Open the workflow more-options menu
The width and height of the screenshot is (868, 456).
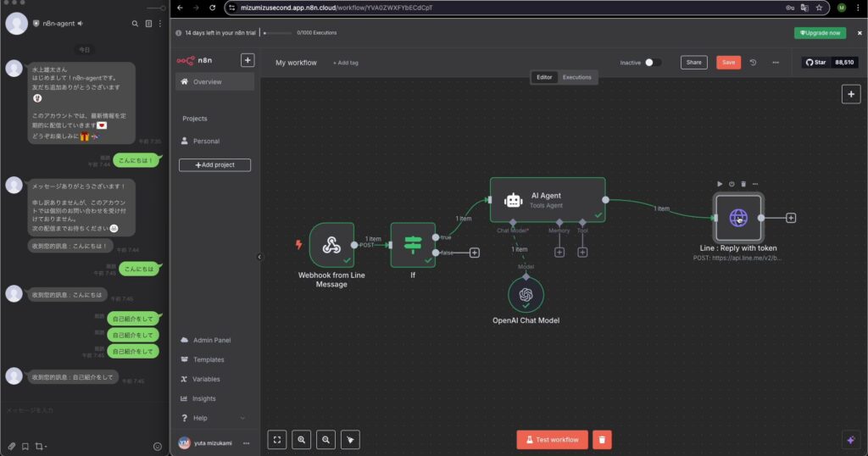point(776,63)
